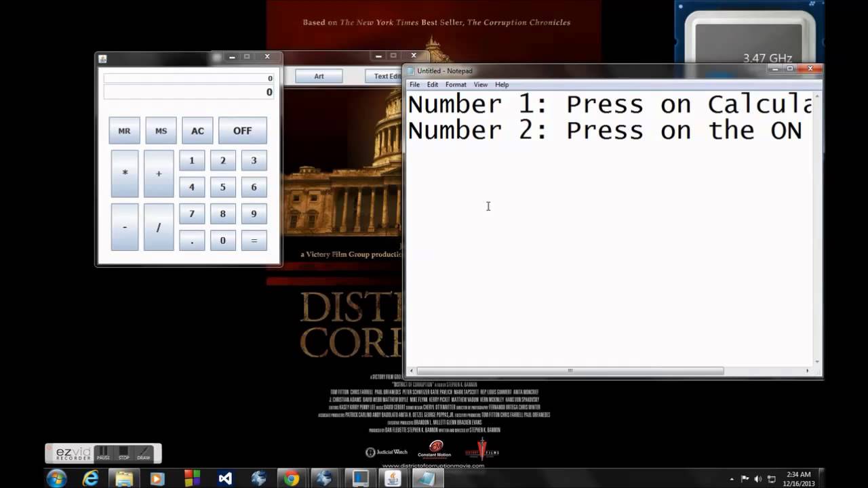This screenshot has height=488, width=868.
Task: Click digit 2 on calculator
Action: [223, 161]
